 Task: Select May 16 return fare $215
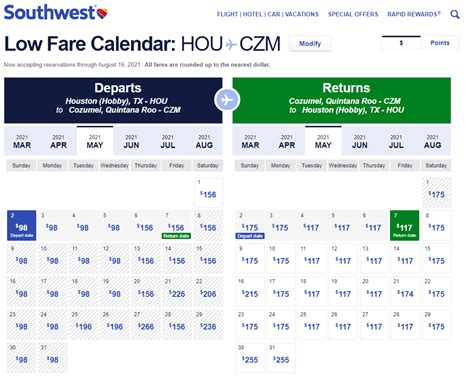tap(250, 291)
